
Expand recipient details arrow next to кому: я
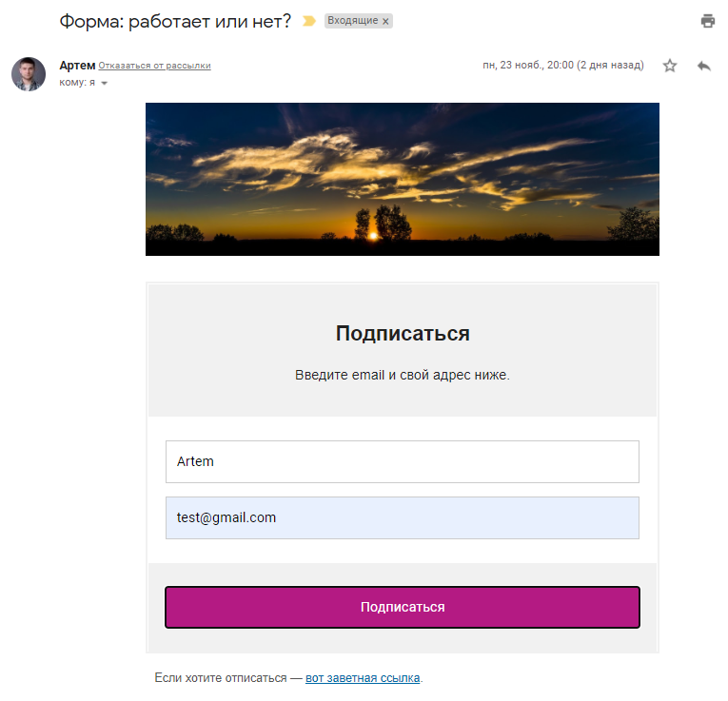(105, 84)
